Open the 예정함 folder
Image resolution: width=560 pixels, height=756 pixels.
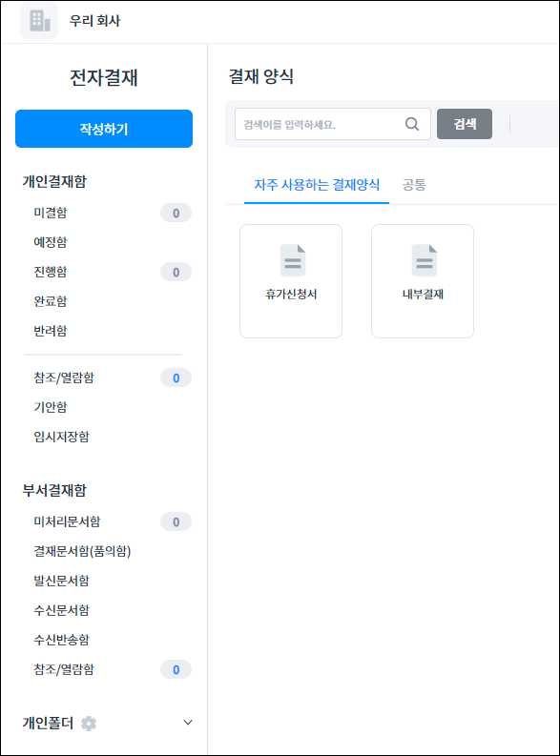[51, 242]
